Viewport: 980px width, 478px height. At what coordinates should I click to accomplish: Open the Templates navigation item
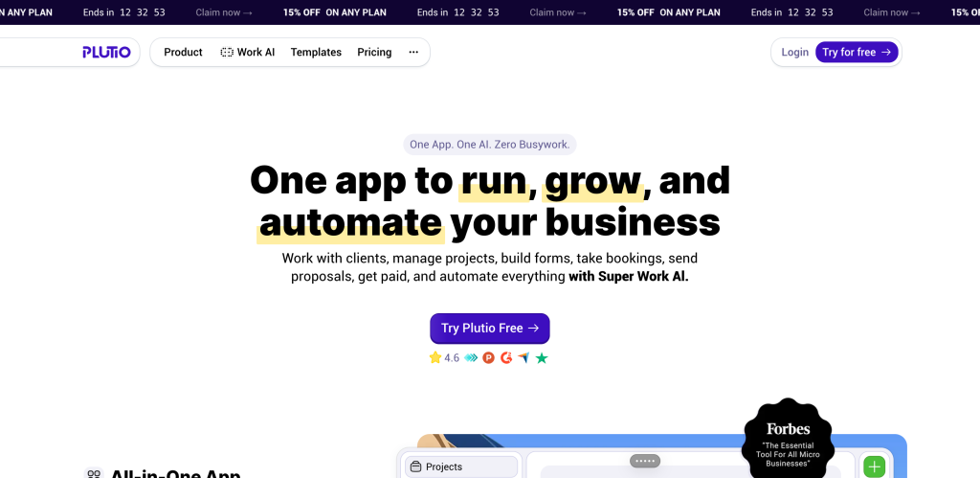[316, 53]
